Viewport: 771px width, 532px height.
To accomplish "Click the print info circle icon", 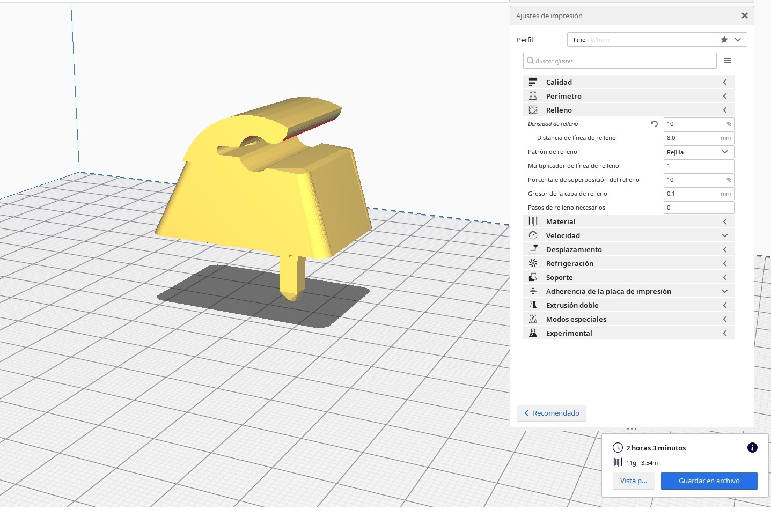I will point(752,448).
